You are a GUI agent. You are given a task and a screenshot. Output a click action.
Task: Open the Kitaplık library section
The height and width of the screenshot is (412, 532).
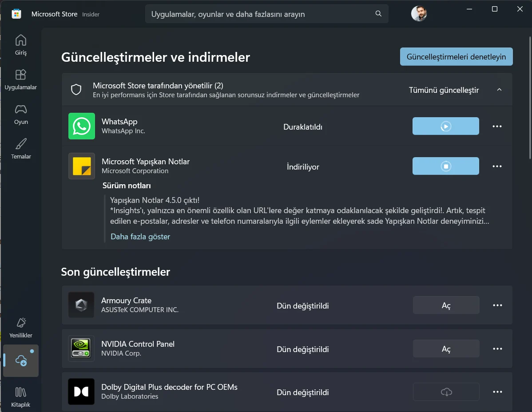21,397
